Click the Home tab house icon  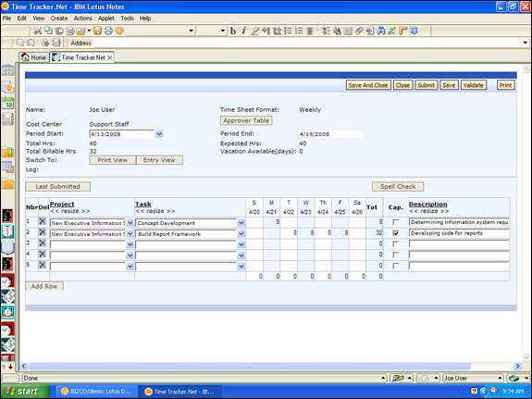pos(25,57)
